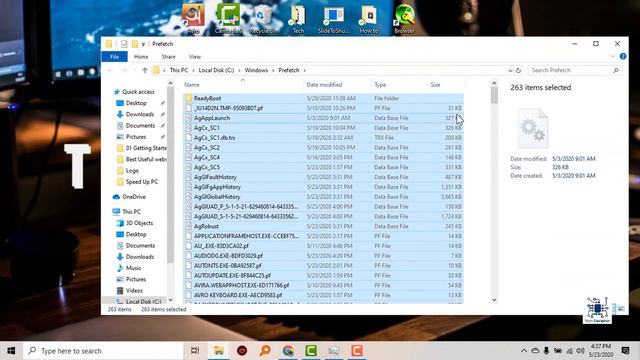This screenshot has width=640, height=360.
Task: Select the AgGlFaultHistory file
Action: tap(215, 177)
